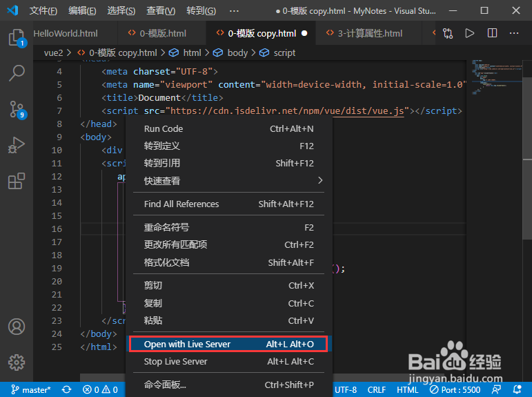Viewport: 532px width, 397px height.
Task: Choose 转到引用 from context menu
Action: pyautogui.click(x=228, y=164)
